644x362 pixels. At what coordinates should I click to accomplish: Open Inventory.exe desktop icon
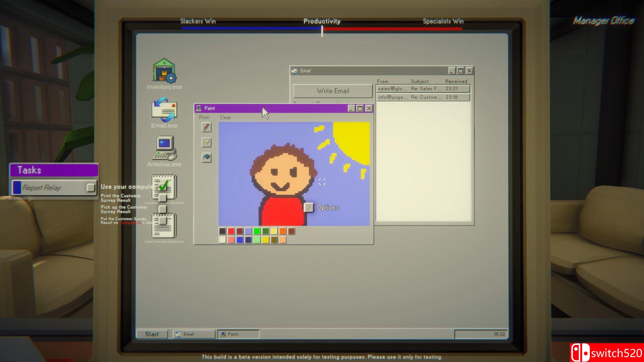(x=164, y=71)
